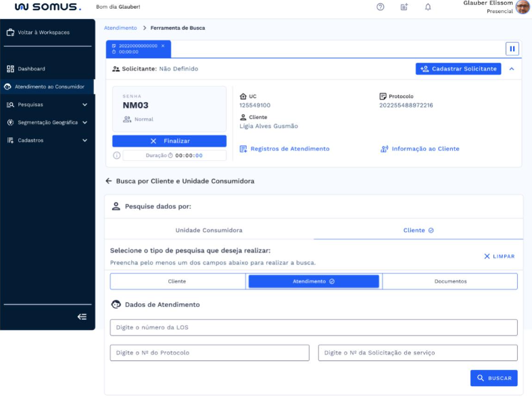The width and height of the screenshot is (532, 397).
Task: Close the 20220000000000 attendance tab
Action: click(x=163, y=46)
